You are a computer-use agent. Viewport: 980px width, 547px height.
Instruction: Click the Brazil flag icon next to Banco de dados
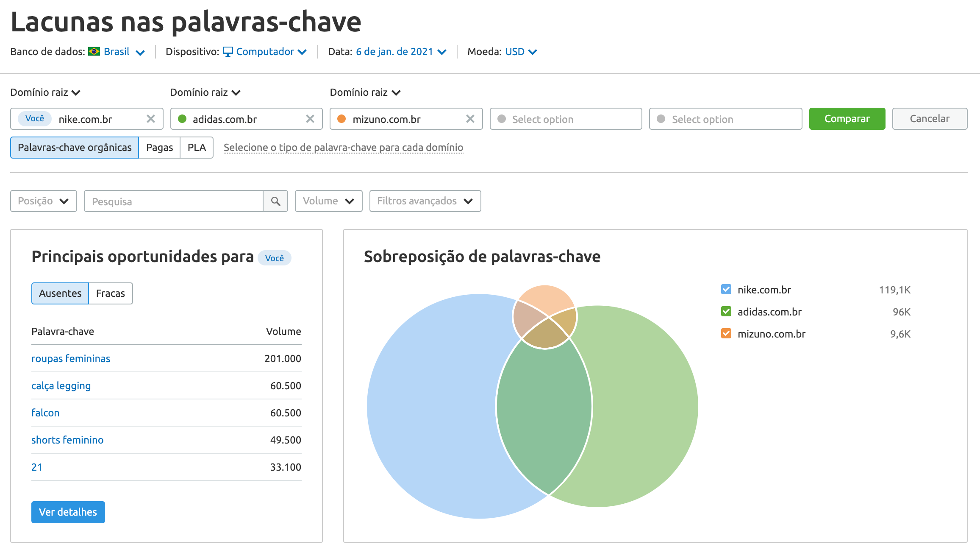point(94,51)
